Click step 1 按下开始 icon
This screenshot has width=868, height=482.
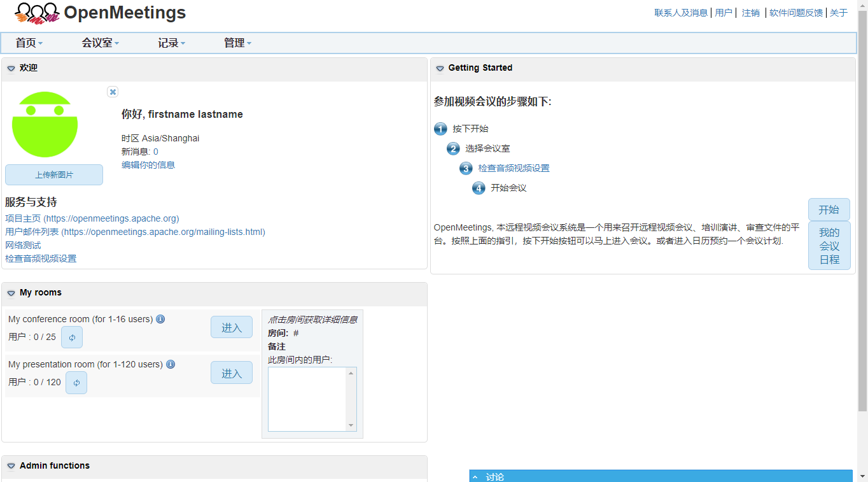pyautogui.click(x=440, y=129)
